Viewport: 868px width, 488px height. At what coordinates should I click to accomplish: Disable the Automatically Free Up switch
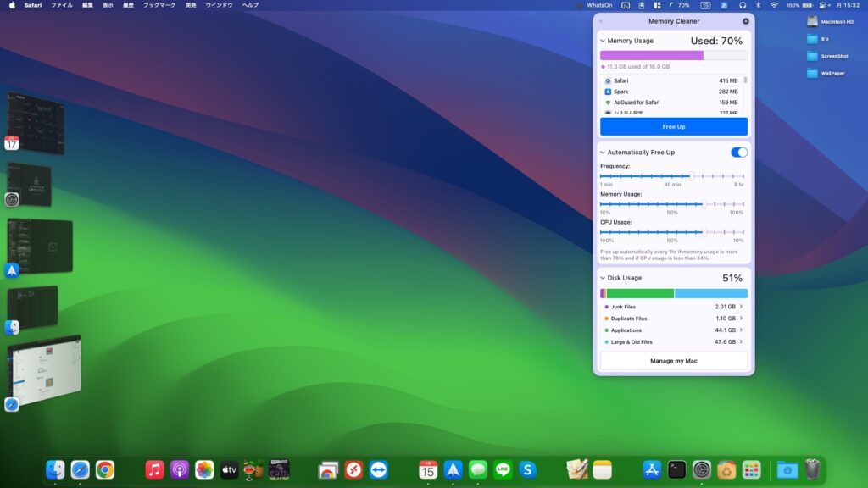[739, 152]
